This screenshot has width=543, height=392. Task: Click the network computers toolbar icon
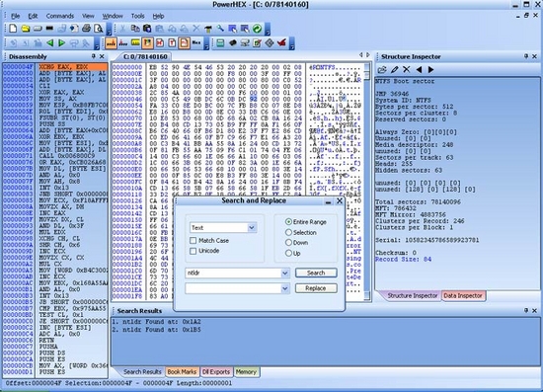tap(245, 42)
